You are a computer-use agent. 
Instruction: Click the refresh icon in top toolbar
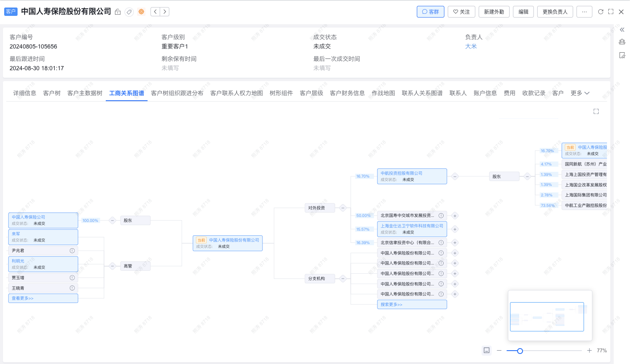600,12
